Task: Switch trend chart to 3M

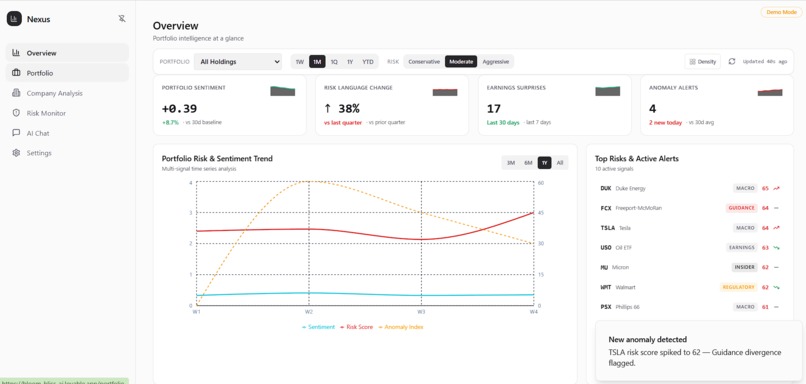Action: 511,163
